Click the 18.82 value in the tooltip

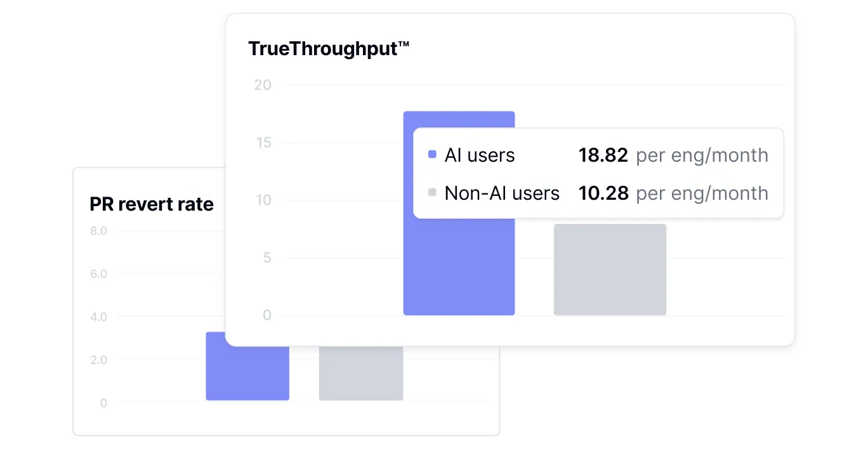pos(603,155)
